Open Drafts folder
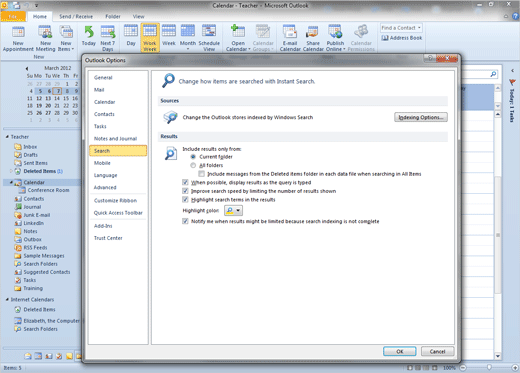Screen dimensions: 520x373 (x=30, y=155)
